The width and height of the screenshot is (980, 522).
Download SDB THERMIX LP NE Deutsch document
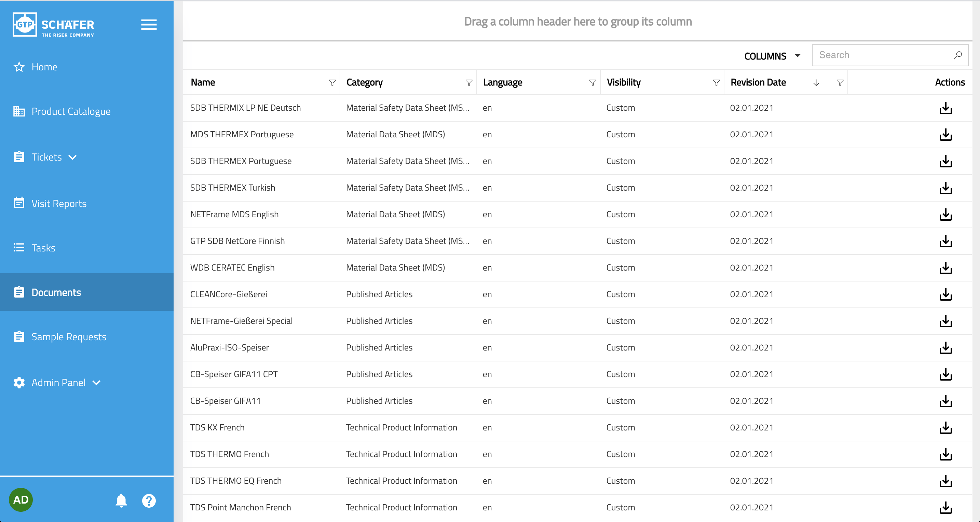(x=945, y=108)
